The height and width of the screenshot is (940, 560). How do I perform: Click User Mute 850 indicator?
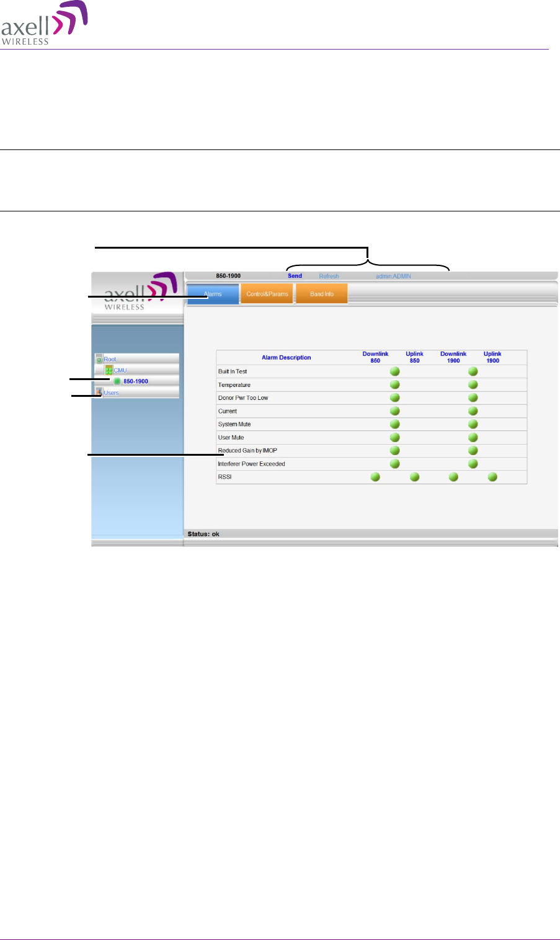coord(394,437)
